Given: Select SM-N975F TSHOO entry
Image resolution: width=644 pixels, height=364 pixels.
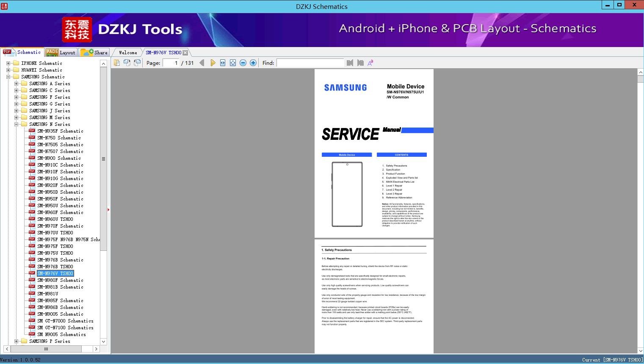Looking at the screenshot, I should [55, 246].
